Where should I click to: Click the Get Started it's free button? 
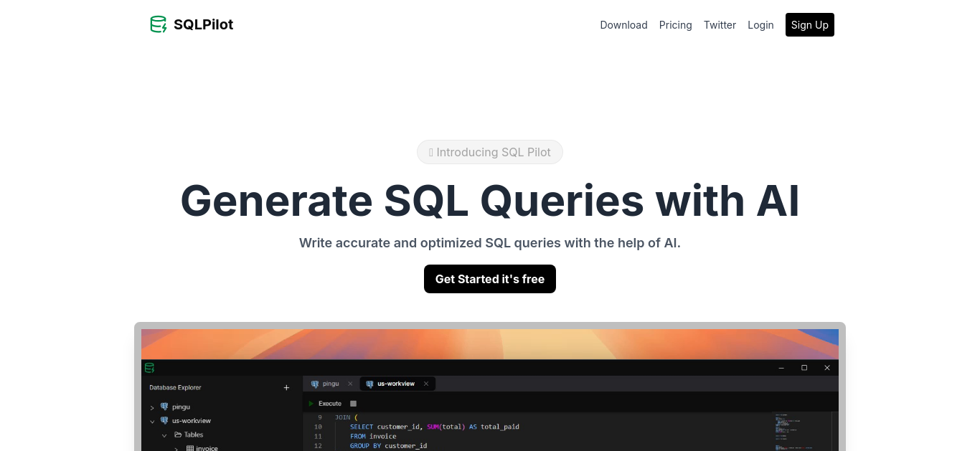[x=490, y=279]
